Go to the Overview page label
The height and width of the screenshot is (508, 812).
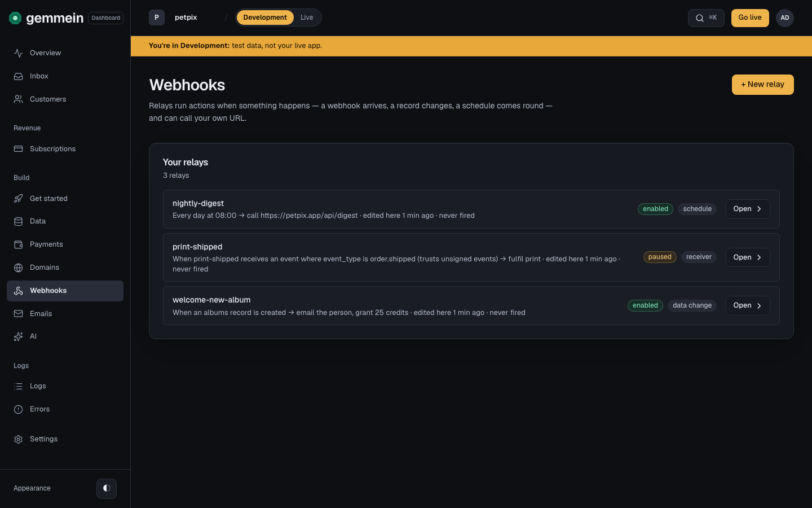click(46, 53)
